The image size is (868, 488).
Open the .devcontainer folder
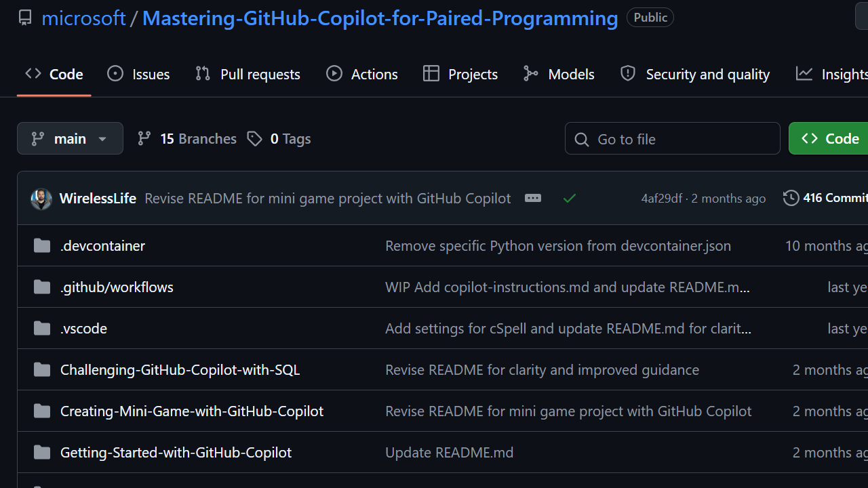pos(102,245)
